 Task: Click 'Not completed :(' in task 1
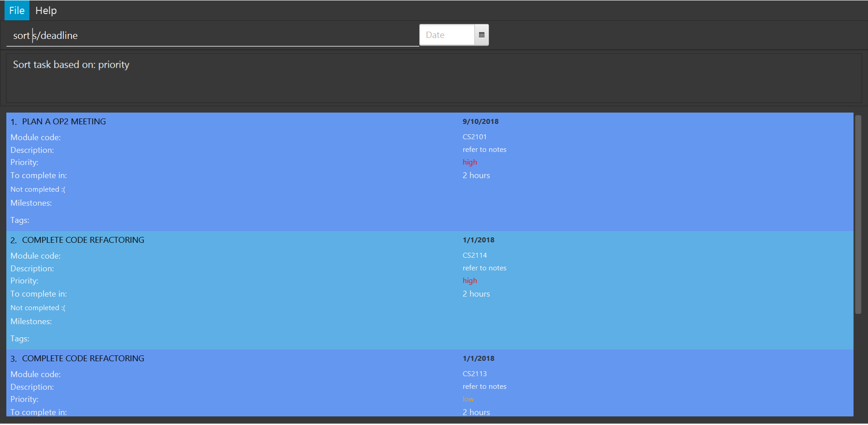click(38, 189)
